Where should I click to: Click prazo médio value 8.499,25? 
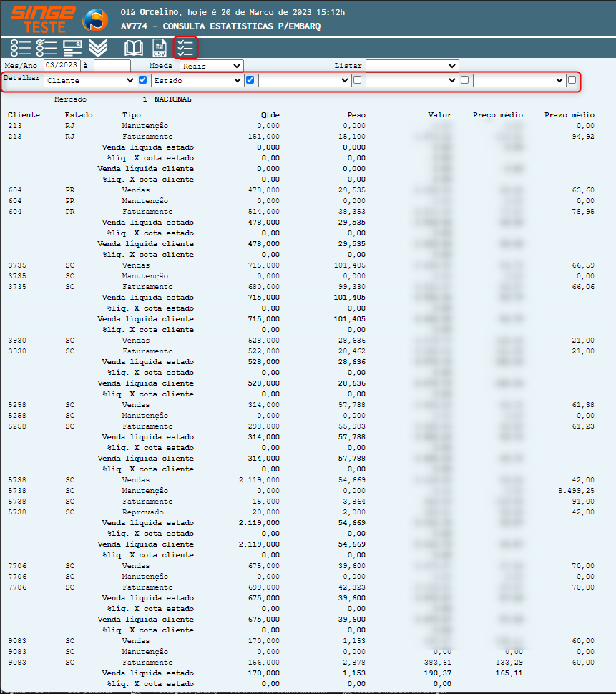point(576,491)
